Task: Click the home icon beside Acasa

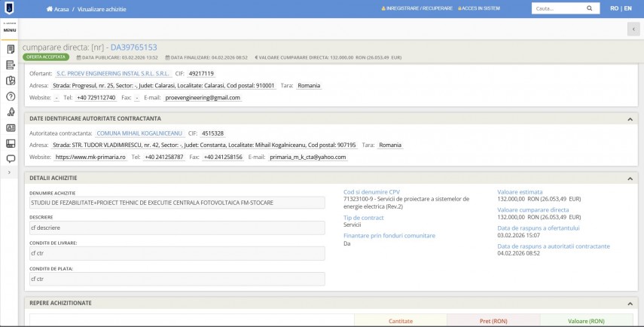Action: pos(50,8)
